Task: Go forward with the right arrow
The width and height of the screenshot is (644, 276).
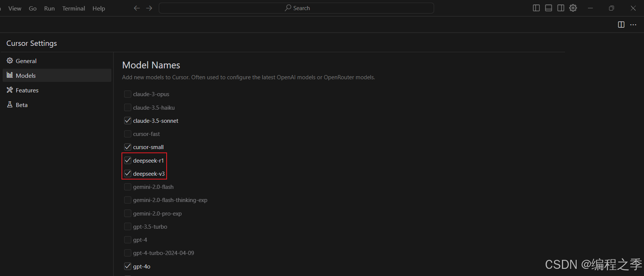Action: tap(149, 8)
